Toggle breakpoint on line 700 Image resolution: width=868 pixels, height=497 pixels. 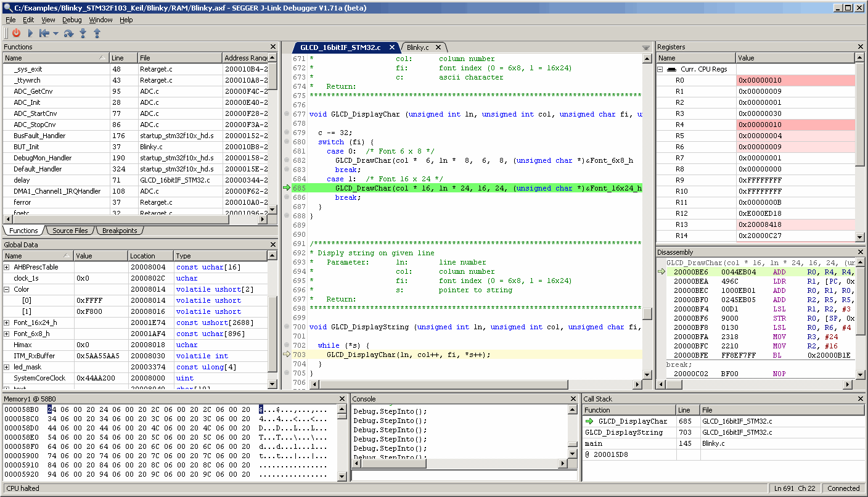(x=287, y=327)
